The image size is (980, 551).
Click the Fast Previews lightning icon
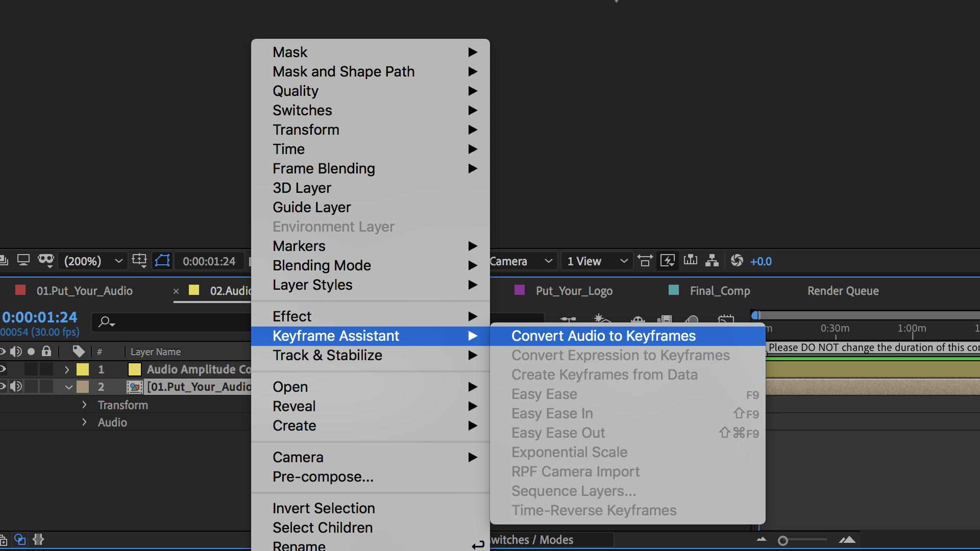tap(668, 261)
